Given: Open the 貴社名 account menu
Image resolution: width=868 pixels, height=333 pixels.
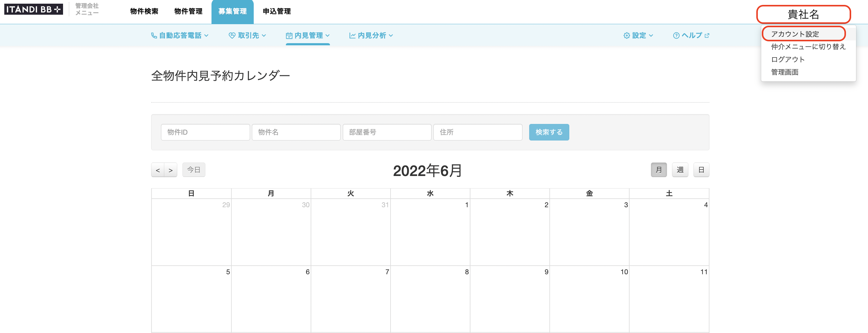Looking at the screenshot, I should coord(803,14).
